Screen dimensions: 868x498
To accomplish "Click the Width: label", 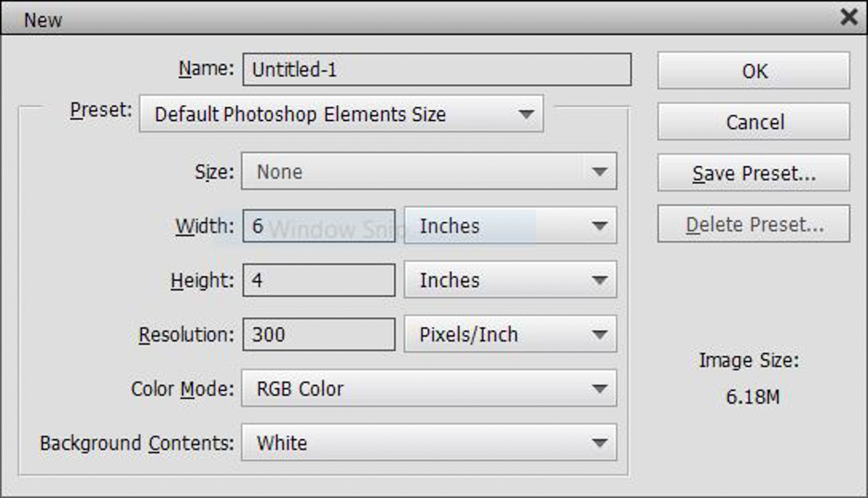I will click(205, 226).
